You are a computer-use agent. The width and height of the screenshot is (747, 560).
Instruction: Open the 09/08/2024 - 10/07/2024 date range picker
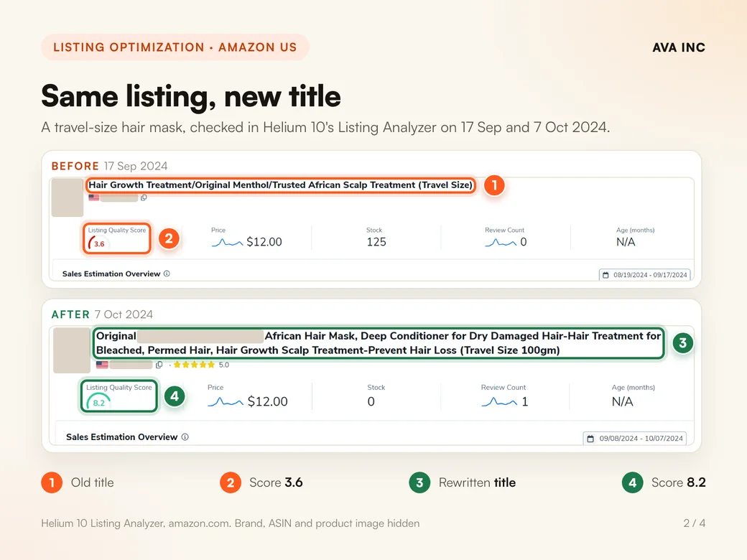click(634, 439)
